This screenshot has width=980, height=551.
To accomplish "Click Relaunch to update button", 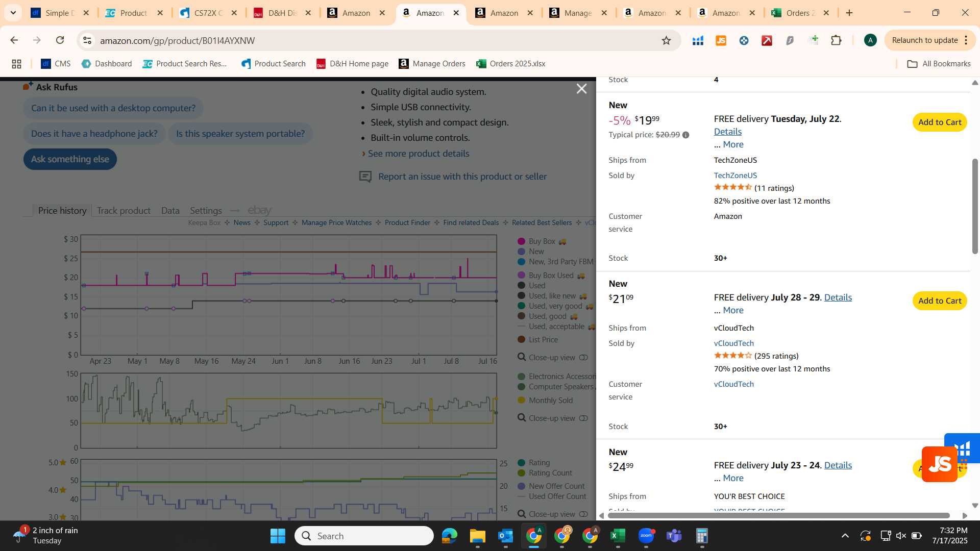I will pyautogui.click(x=924, y=40).
